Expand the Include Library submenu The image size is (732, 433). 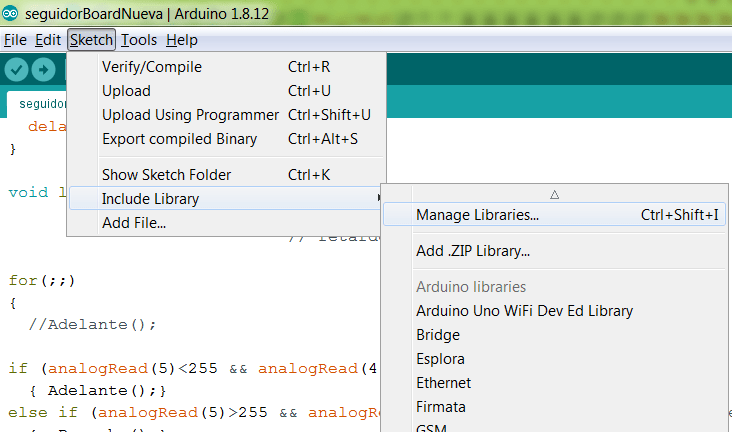click(x=227, y=199)
